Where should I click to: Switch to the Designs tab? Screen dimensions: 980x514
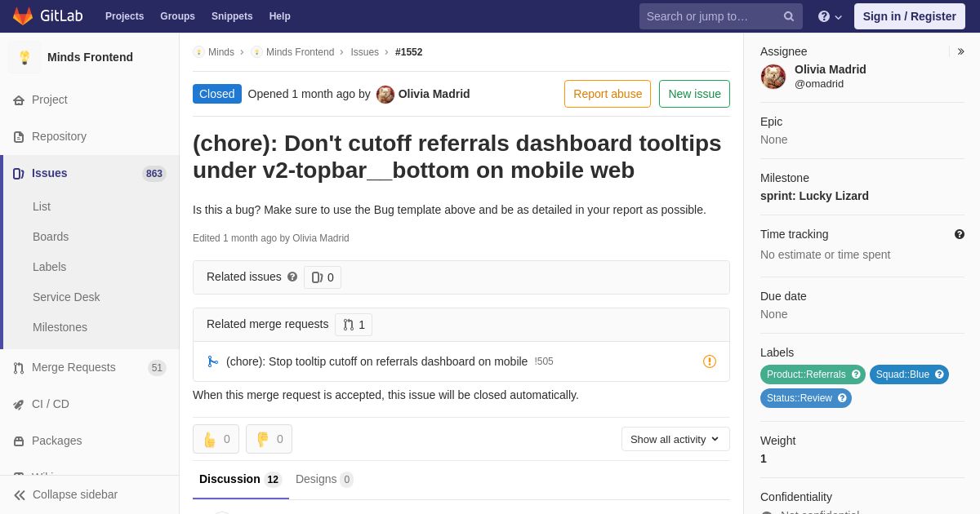click(324, 480)
